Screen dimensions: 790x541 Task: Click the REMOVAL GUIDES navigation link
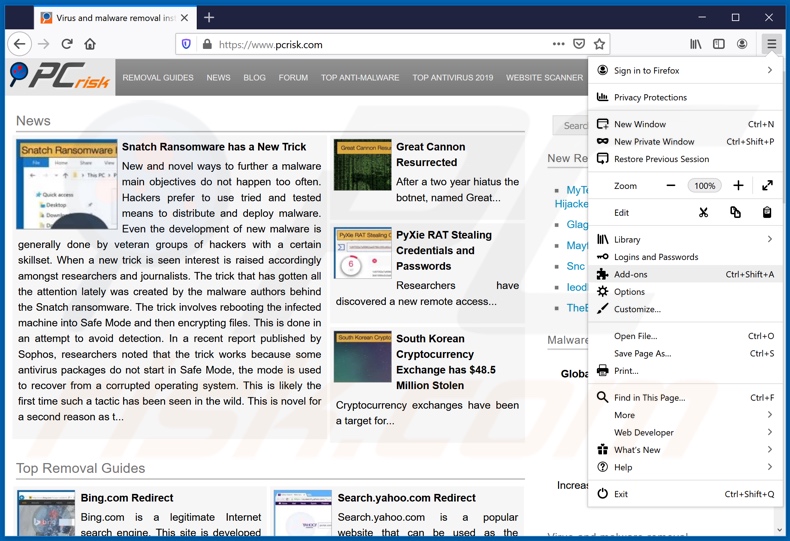pos(158,78)
